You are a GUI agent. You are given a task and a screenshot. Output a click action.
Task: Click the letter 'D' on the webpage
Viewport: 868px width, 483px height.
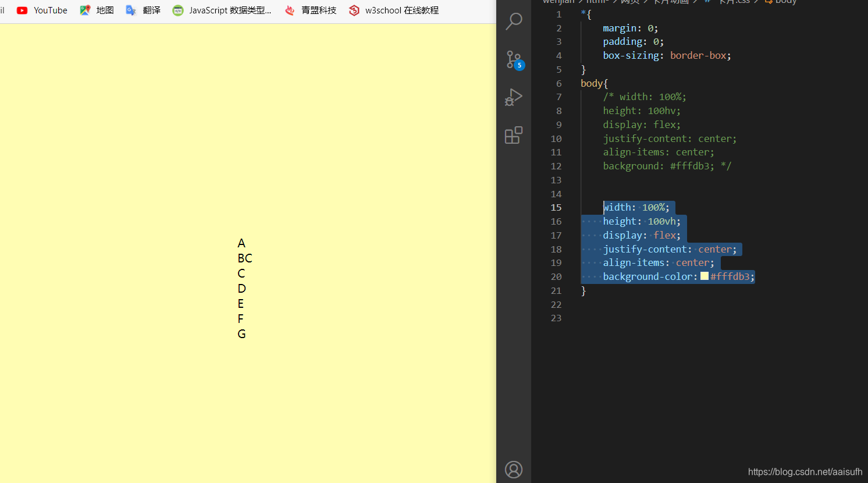[x=242, y=289]
